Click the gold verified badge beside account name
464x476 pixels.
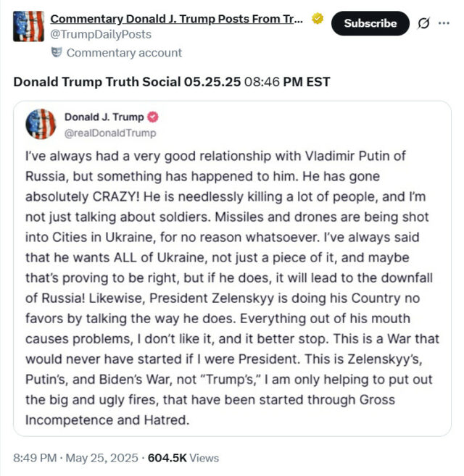tap(318, 19)
